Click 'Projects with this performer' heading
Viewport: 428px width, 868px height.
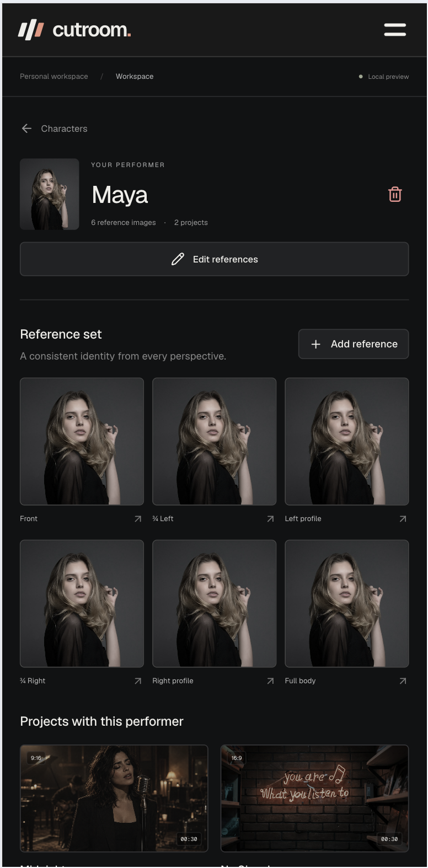coord(101,721)
